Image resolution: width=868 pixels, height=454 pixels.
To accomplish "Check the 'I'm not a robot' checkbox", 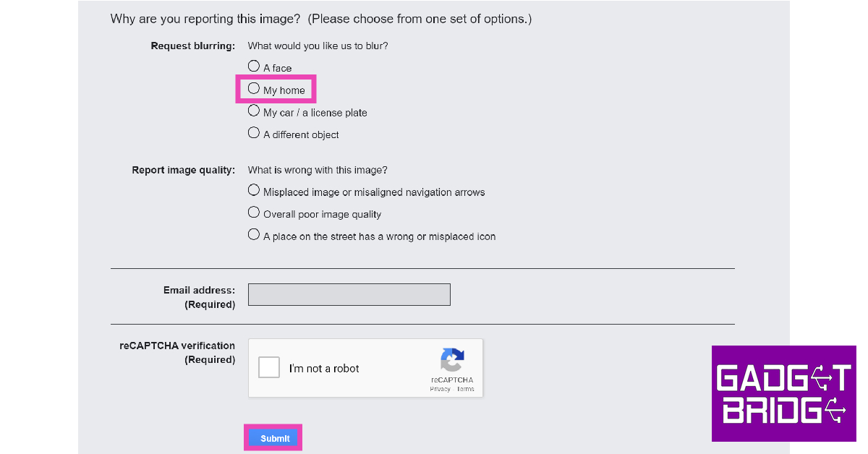I will coord(269,367).
